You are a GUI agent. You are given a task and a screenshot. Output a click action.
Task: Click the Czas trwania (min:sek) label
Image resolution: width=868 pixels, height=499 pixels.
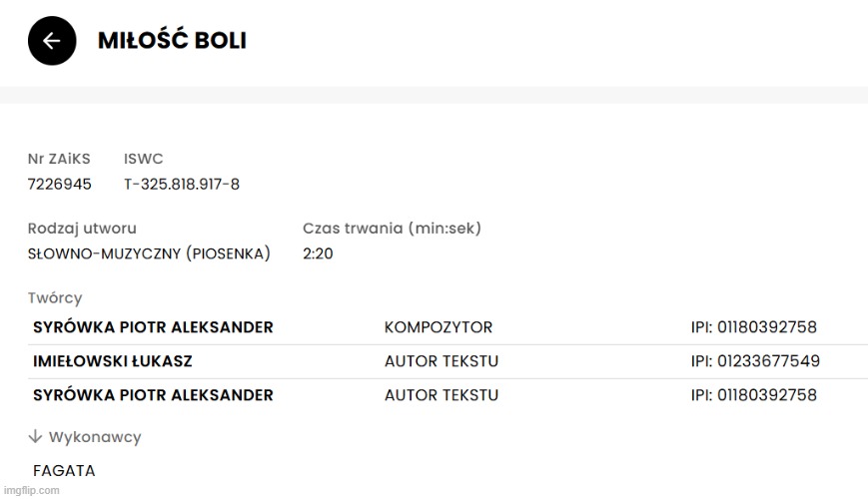tap(392, 229)
